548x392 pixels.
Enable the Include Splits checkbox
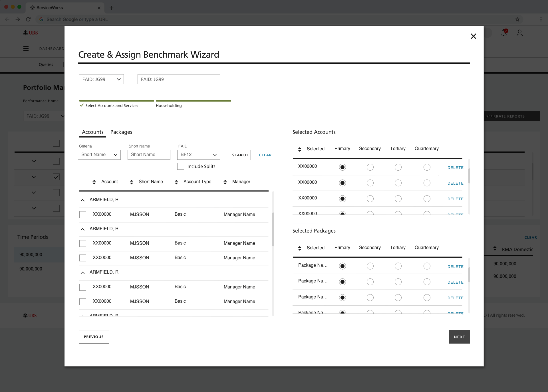pyautogui.click(x=181, y=166)
